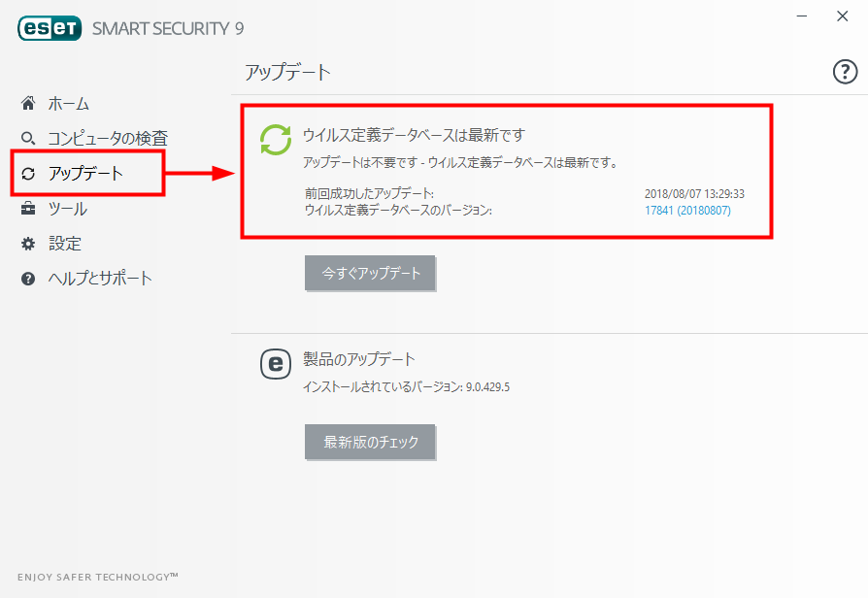Click the ESET logo in the header
This screenshot has height=598, width=868.
pos(50,28)
